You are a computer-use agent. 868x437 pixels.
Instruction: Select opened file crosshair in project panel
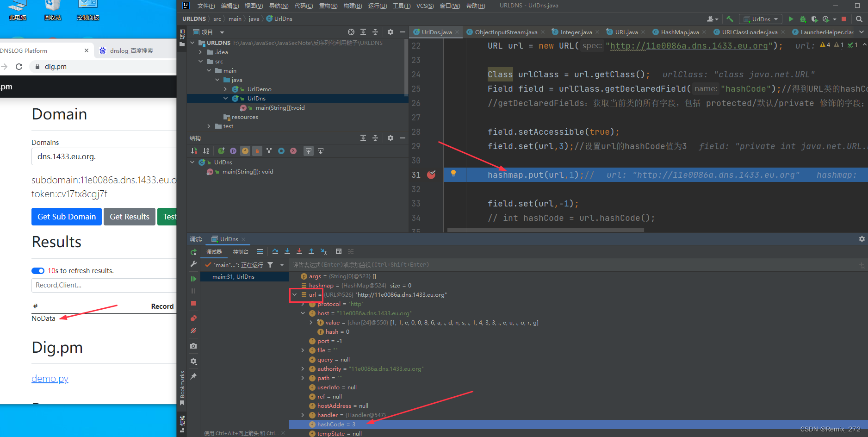(351, 32)
